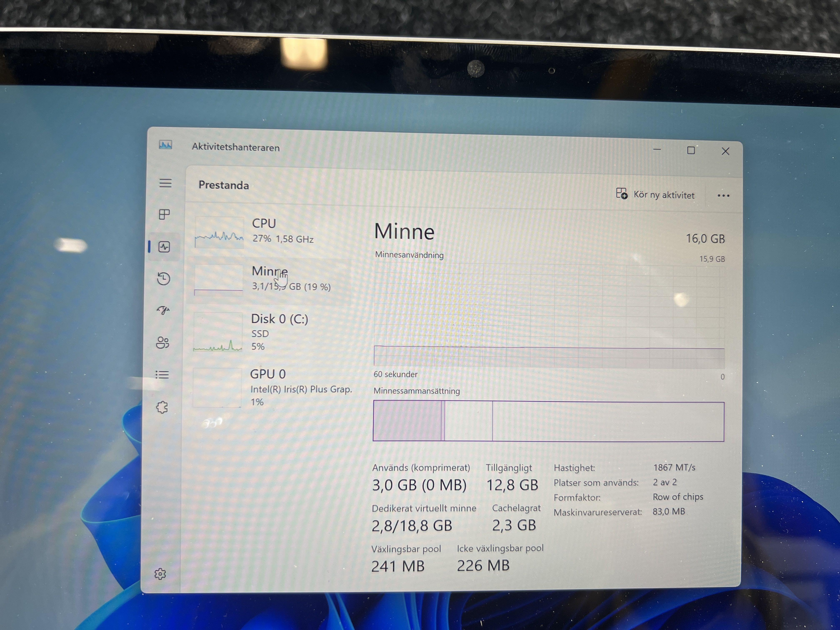The width and height of the screenshot is (840, 630).
Task: Open the Startup apps icon
Action: [x=163, y=311]
